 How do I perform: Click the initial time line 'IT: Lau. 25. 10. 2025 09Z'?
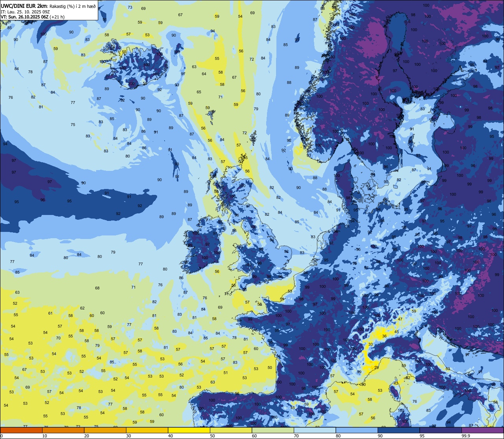pos(25,11)
